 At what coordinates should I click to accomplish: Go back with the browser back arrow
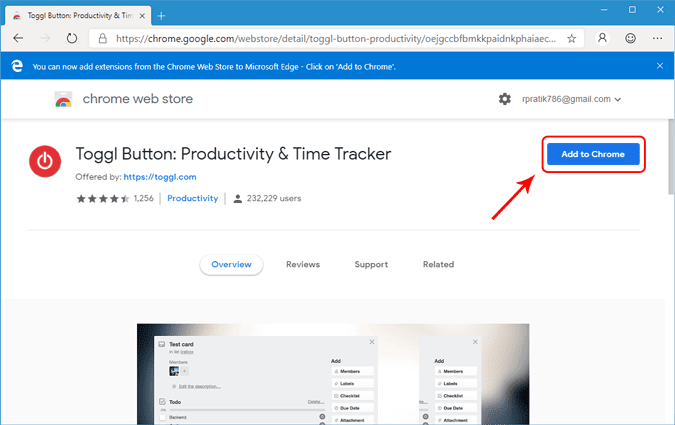tap(18, 38)
